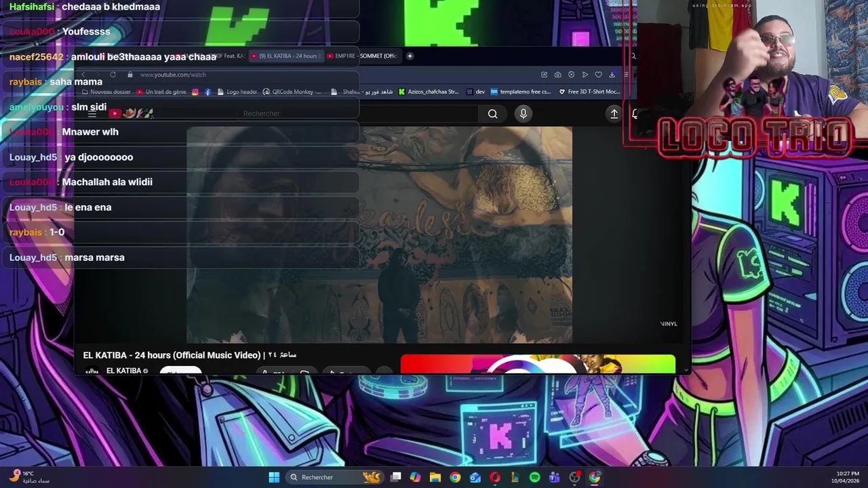
Task: Click chat message 'Machallah ala wlidii'
Action: (107, 182)
